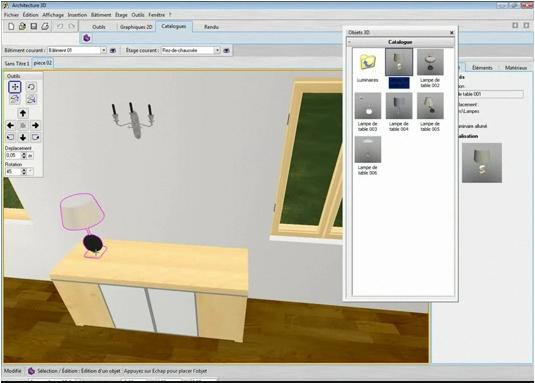Viewport: 535px width, 383px height.
Task: Open the Bâtiment courant dropdown
Action: [x=103, y=50]
